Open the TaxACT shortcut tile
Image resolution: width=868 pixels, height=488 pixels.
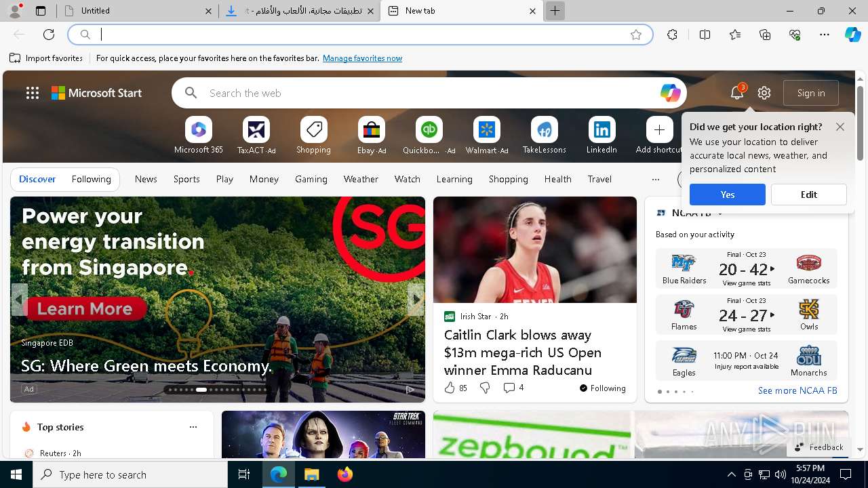pyautogui.click(x=256, y=135)
